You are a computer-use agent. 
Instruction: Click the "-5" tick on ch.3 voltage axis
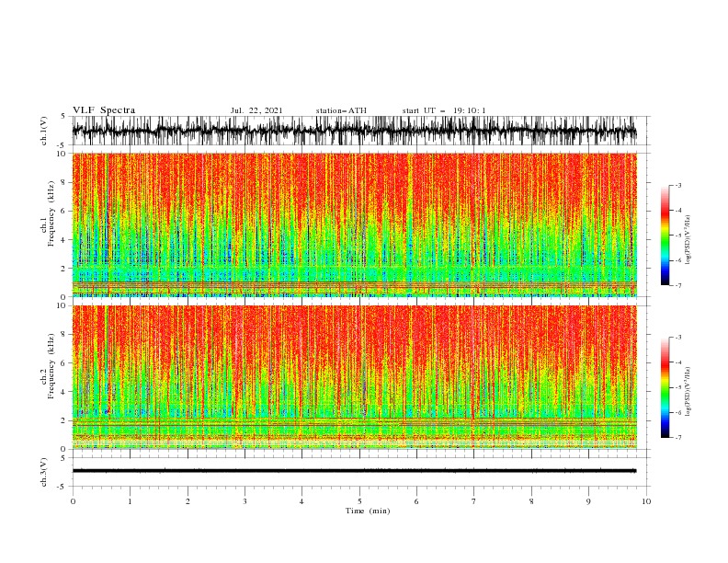pyautogui.click(x=63, y=487)
